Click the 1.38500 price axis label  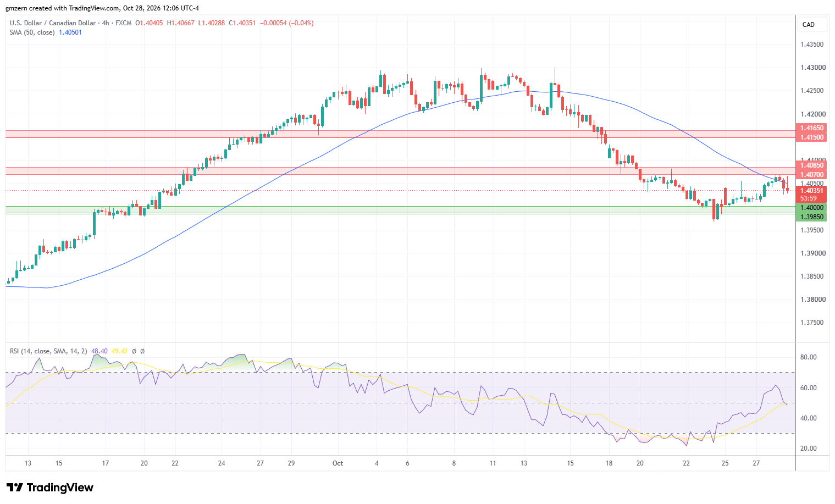point(812,276)
